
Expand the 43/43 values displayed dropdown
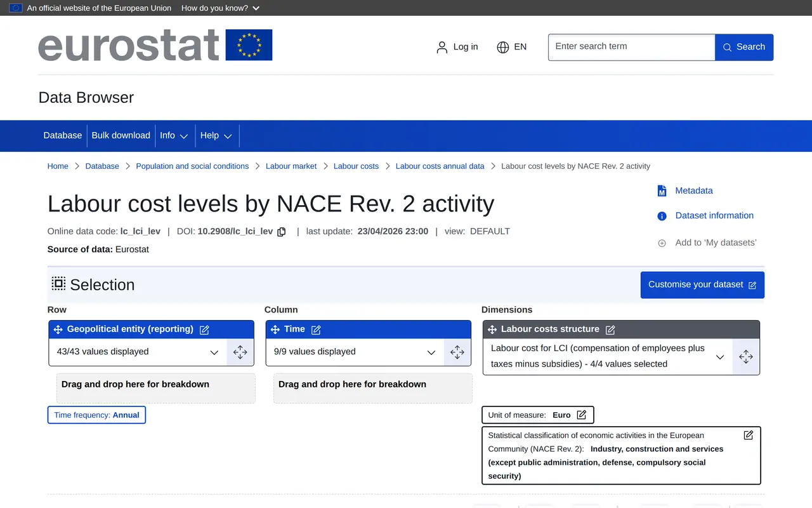tap(214, 352)
